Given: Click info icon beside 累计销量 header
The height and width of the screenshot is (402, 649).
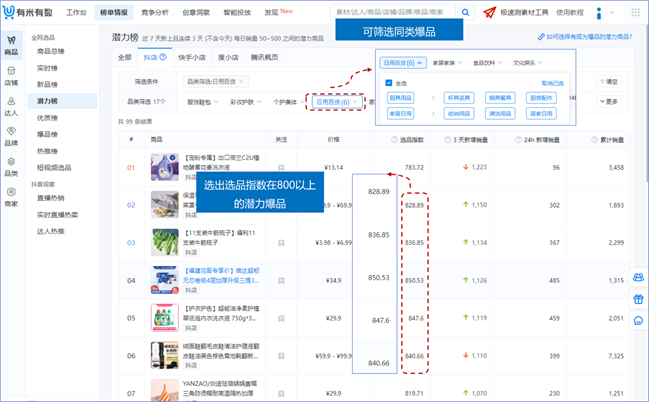Looking at the screenshot, I should point(595,140).
